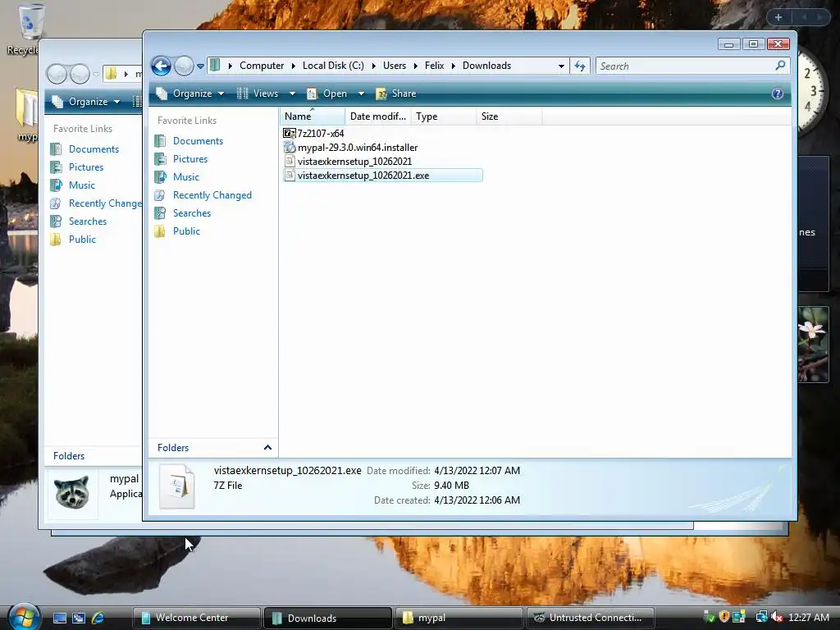Image resolution: width=840 pixels, height=630 pixels.
Task: Sort files by the Size column
Action: (509, 116)
